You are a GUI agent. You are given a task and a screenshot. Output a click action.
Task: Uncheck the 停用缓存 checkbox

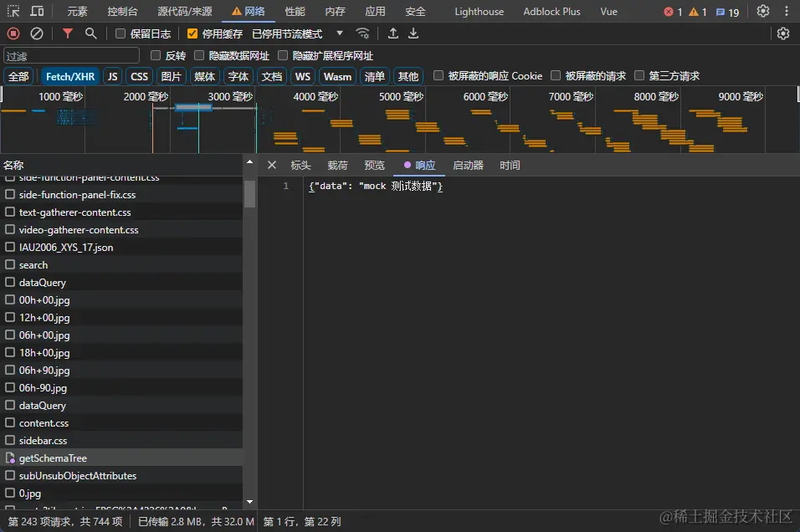(x=192, y=34)
